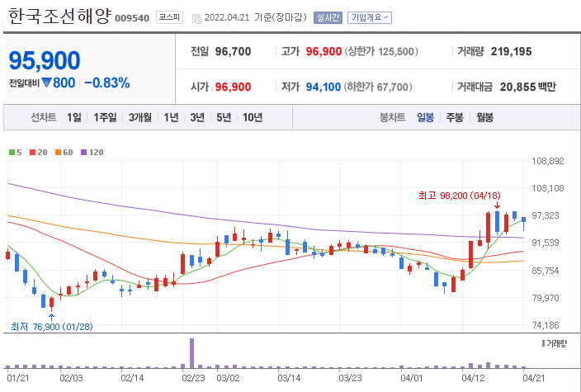Click the 108,892 price axis label
The height and width of the screenshot is (392, 581).
click(548, 161)
